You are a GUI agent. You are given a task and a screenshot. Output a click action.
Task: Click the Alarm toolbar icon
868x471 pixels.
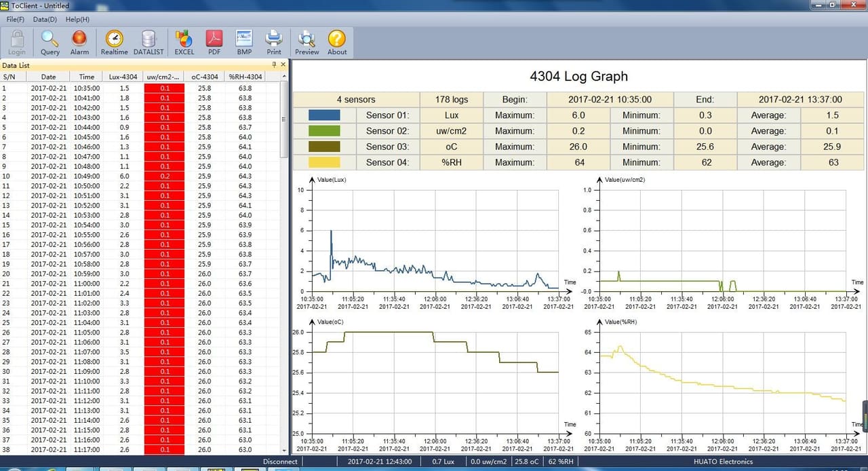[79, 42]
